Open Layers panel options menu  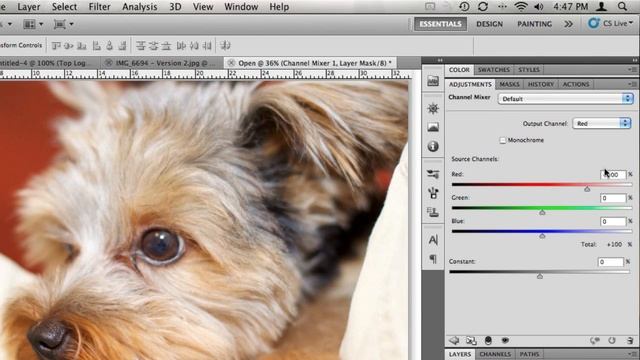[x=633, y=354]
